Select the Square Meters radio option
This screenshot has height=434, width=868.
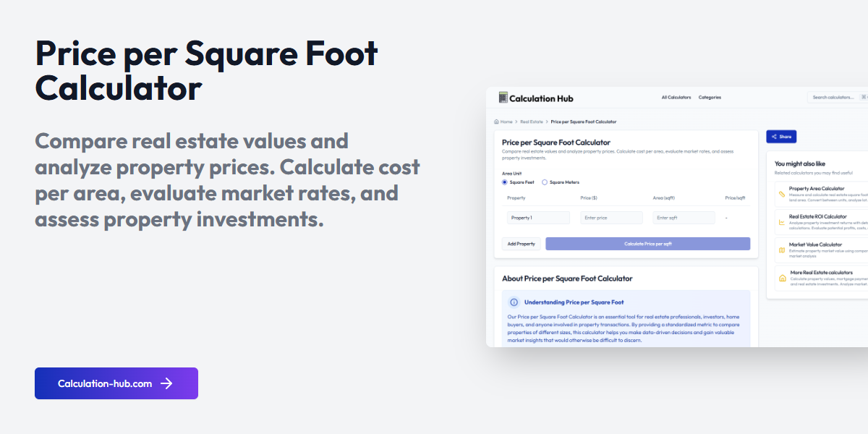tap(545, 182)
